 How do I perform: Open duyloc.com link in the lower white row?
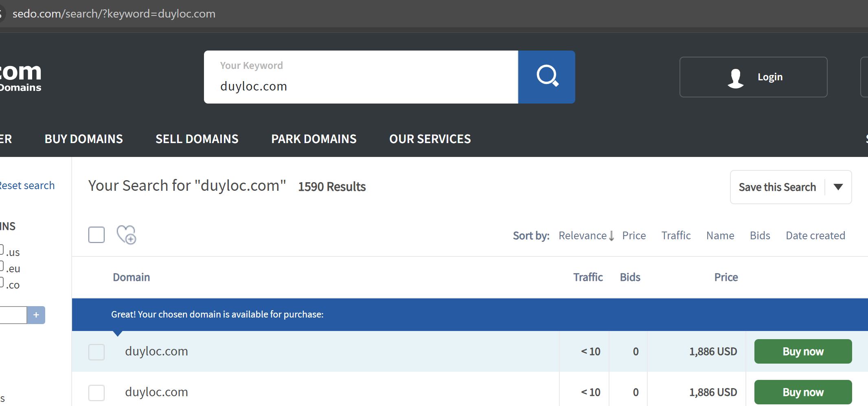pos(156,392)
